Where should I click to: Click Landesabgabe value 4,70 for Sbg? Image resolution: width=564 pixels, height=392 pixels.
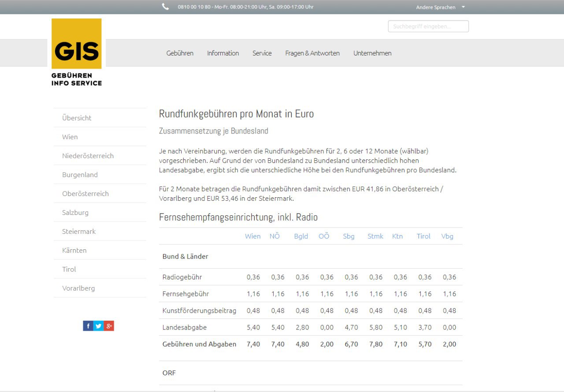(351, 327)
